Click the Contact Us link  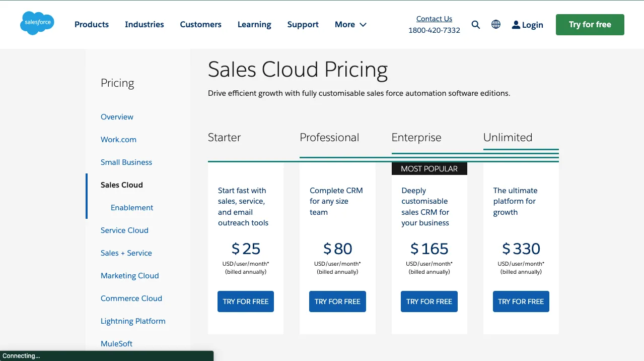434,19
